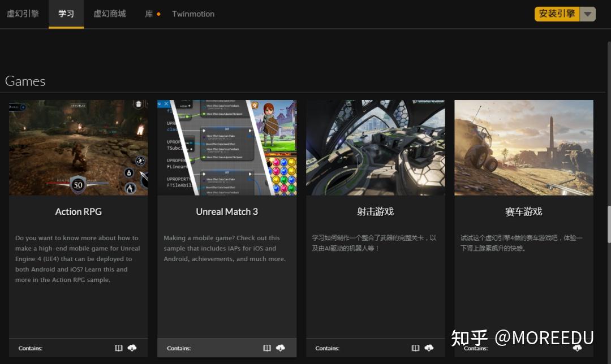Open the Unreal Match 3 title link
The height and width of the screenshot is (364, 611).
click(227, 211)
